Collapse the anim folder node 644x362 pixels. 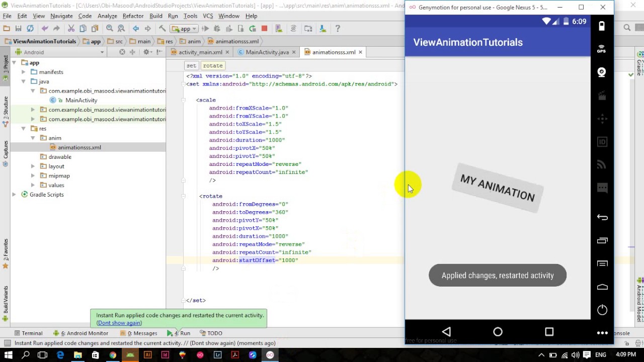(x=33, y=138)
